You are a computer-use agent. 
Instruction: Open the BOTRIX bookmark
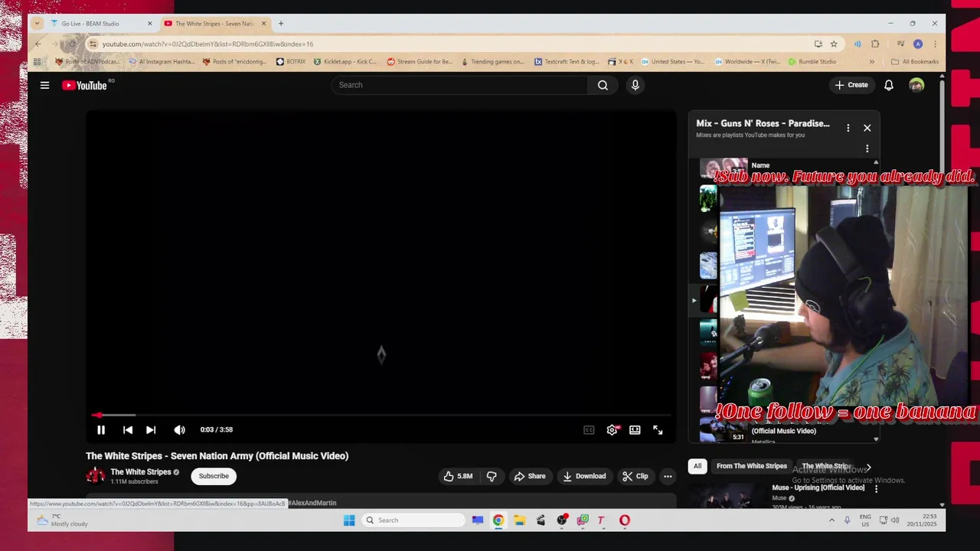pyautogui.click(x=291, y=62)
